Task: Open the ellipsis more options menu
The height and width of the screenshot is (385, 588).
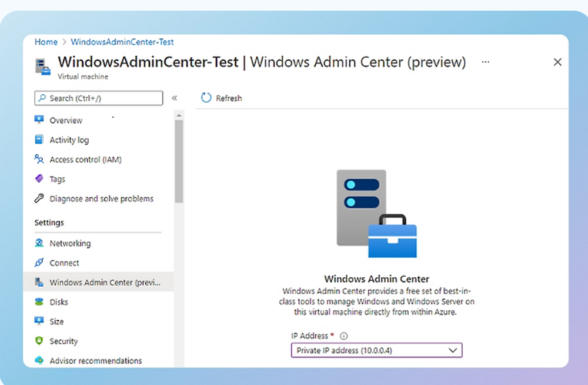Action: (x=485, y=62)
